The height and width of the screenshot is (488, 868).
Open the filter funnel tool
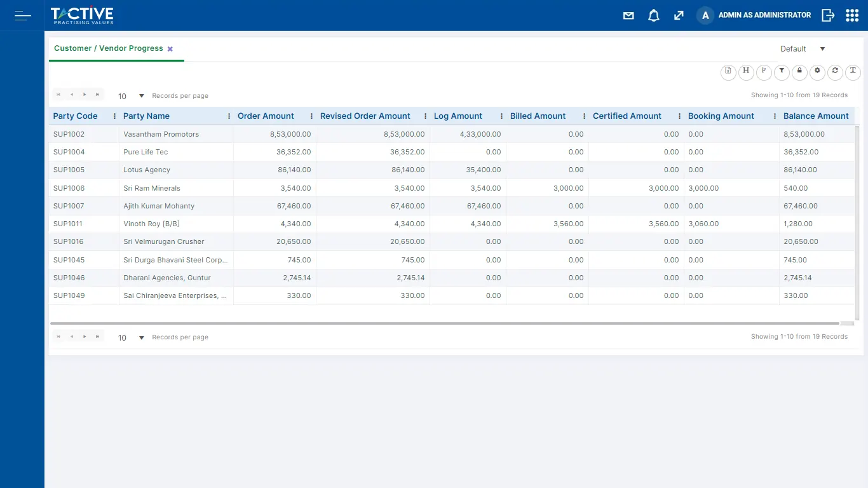pyautogui.click(x=782, y=72)
